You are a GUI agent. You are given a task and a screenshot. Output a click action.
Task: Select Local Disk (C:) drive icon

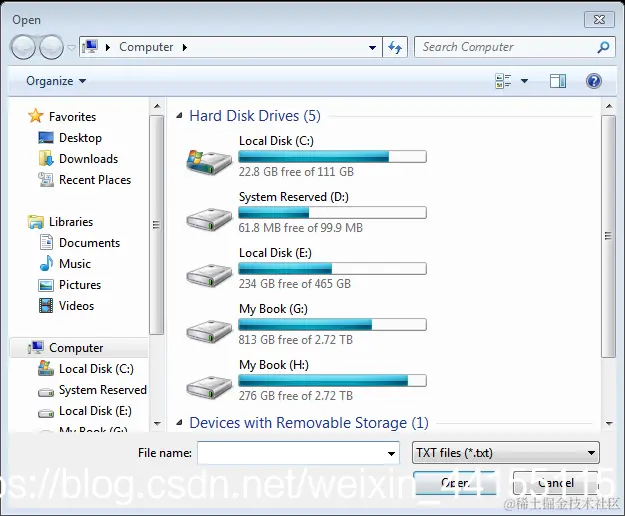pos(209,162)
